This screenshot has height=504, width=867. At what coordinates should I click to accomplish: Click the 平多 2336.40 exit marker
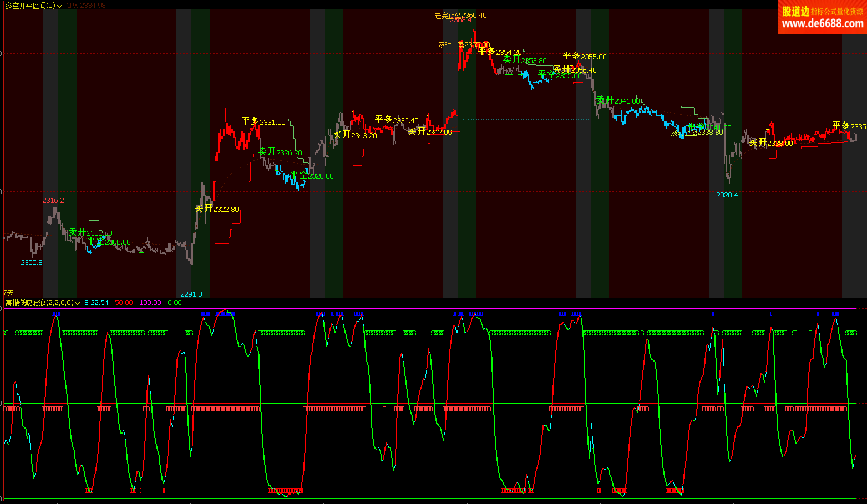(397, 120)
